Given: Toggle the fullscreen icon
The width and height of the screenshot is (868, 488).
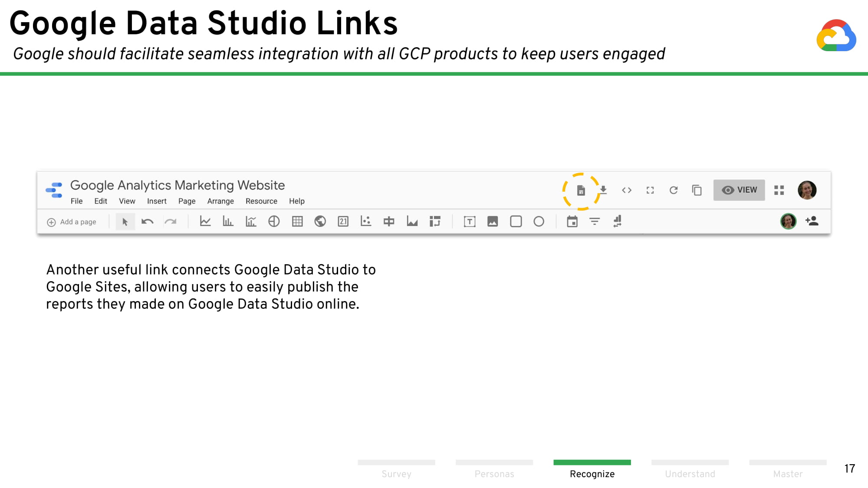Looking at the screenshot, I should [x=650, y=190].
